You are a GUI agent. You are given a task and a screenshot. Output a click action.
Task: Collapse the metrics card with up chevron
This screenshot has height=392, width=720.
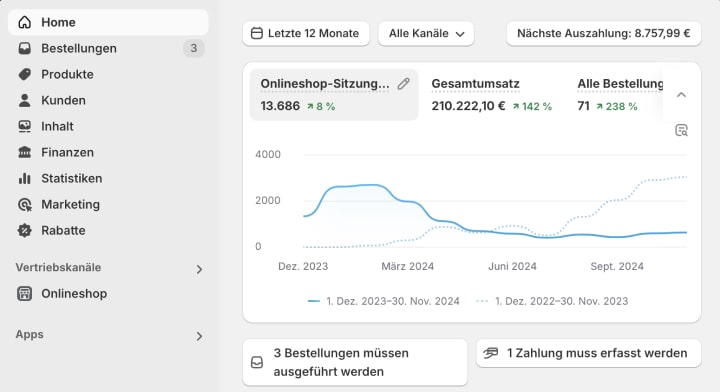coord(681,95)
